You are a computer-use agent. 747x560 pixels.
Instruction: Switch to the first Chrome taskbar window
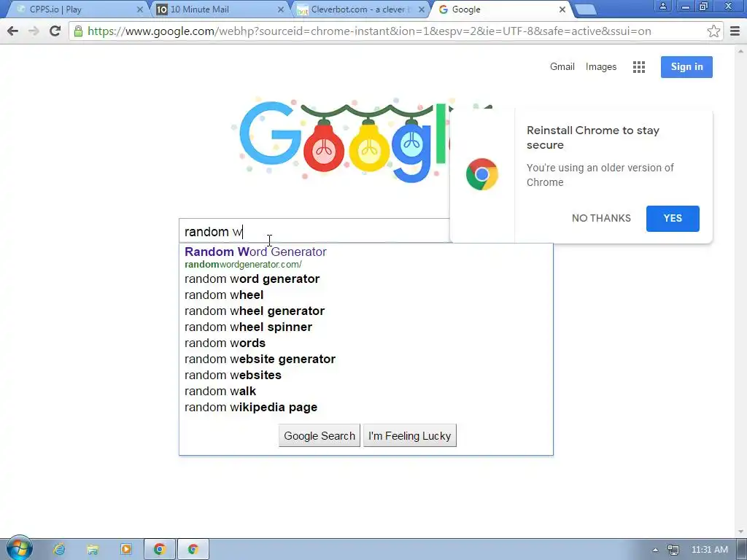pos(160,549)
